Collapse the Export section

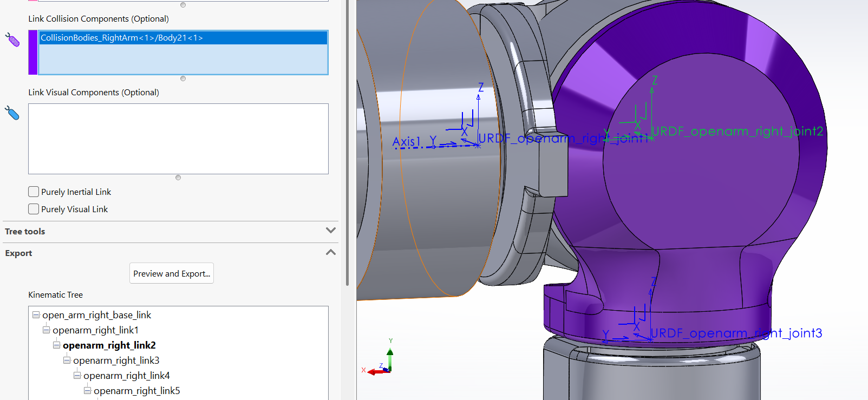[x=331, y=252]
